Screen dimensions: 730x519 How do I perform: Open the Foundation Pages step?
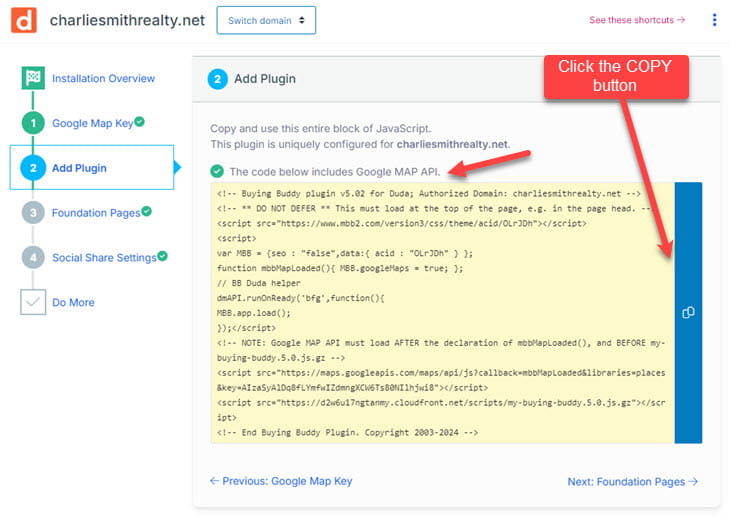click(x=96, y=213)
